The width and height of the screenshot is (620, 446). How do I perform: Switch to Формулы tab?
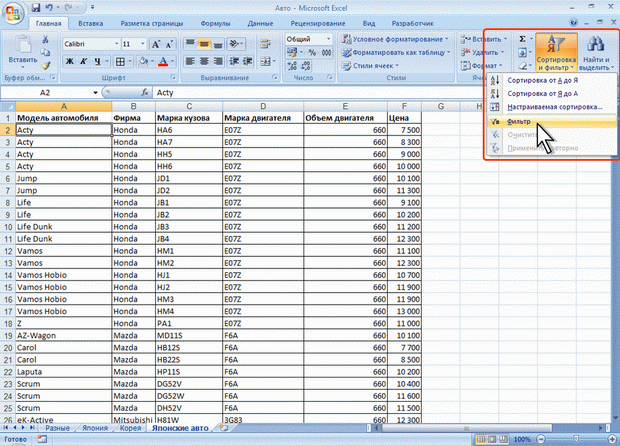pos(215,23)
